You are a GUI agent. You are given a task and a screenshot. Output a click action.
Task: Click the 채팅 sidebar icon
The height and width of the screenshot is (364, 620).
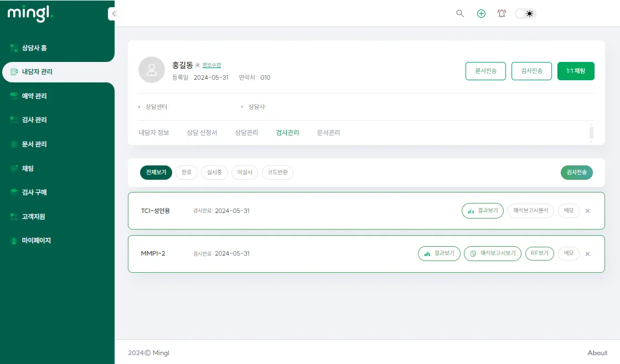[14, 168]
